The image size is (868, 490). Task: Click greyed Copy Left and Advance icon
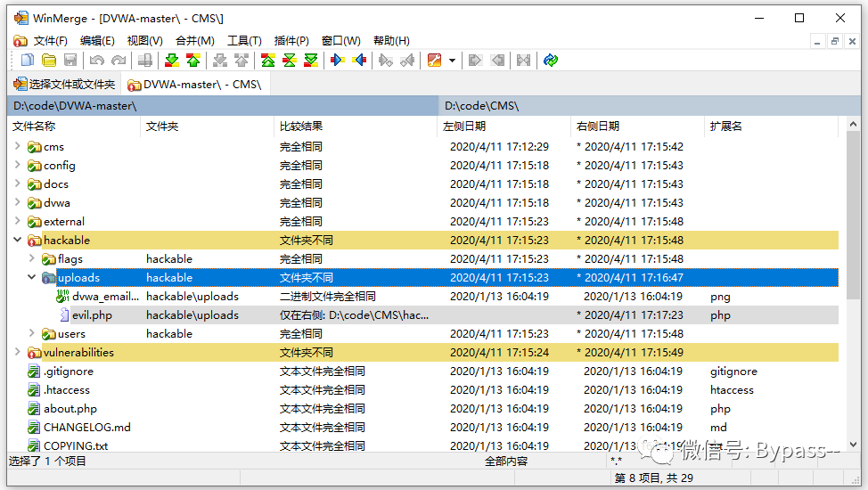click(x=407, y=60)
